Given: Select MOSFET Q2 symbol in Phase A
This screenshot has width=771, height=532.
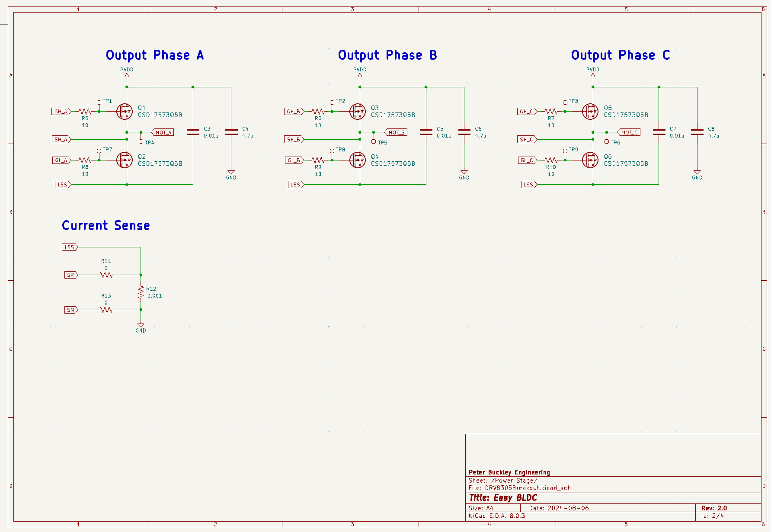Looking at the screenshot, I should point(125,160).
